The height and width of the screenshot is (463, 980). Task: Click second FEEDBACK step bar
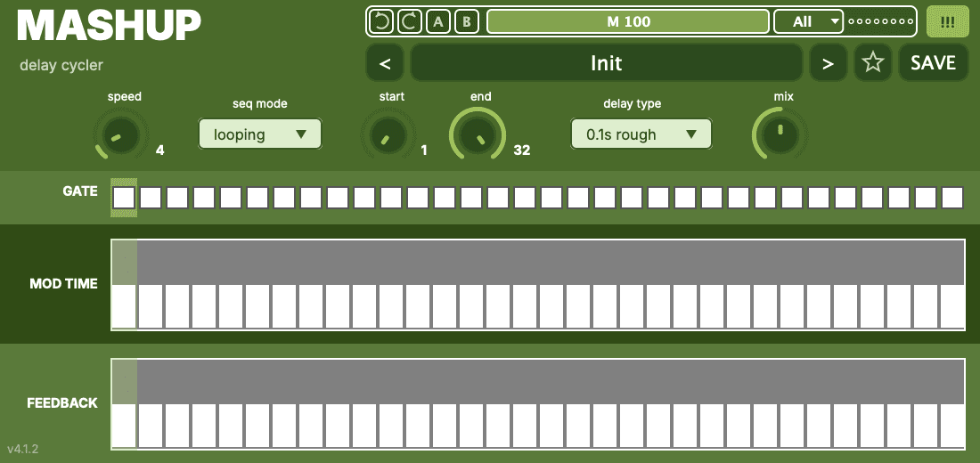pyautogui.click(x=151, y=403)
